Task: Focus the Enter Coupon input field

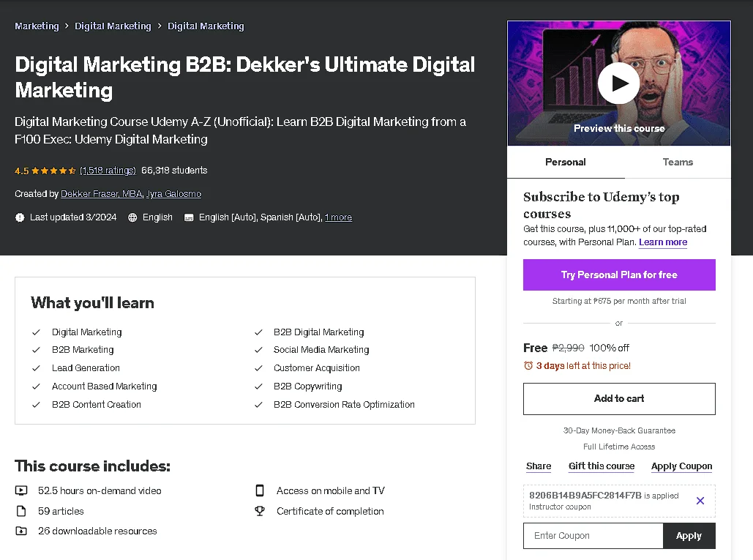Action: pyautogui.click(x=593, y=536)
